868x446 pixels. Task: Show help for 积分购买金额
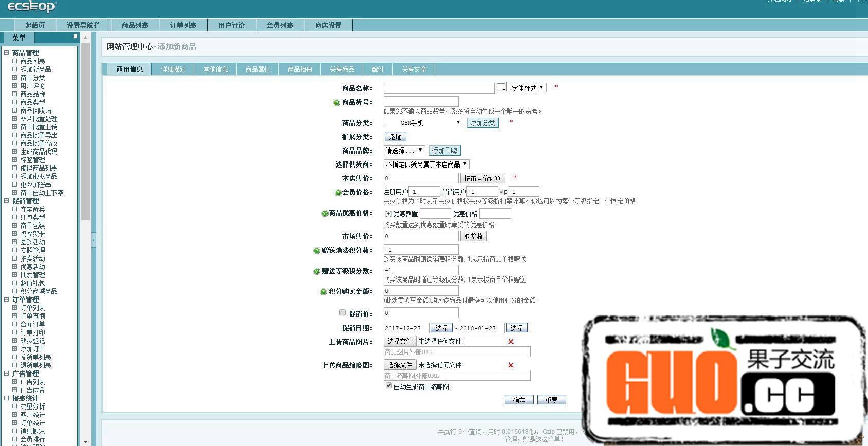coord(323,292)
